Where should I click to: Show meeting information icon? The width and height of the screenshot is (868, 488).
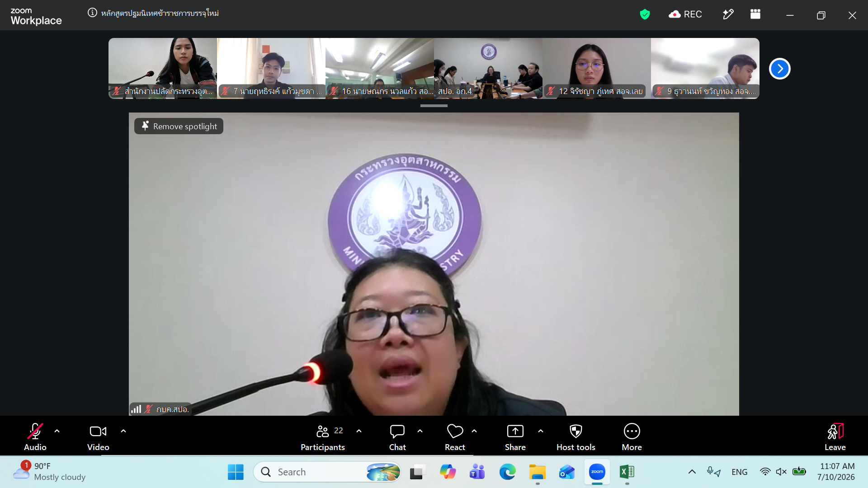(x=92, y=13)
